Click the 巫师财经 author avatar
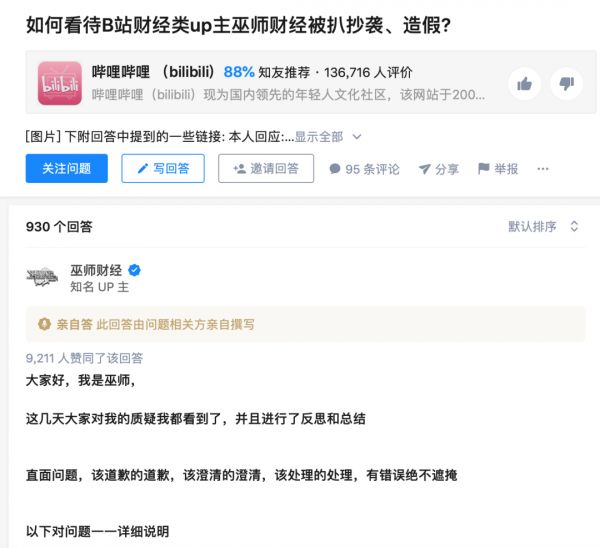The width and height of the screenshot is (600, 548). pos(43,277)
